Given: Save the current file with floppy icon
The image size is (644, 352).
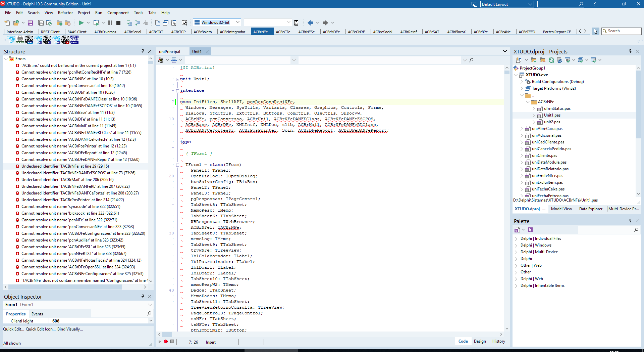Looking at the screenshot, I should [30, 23].
